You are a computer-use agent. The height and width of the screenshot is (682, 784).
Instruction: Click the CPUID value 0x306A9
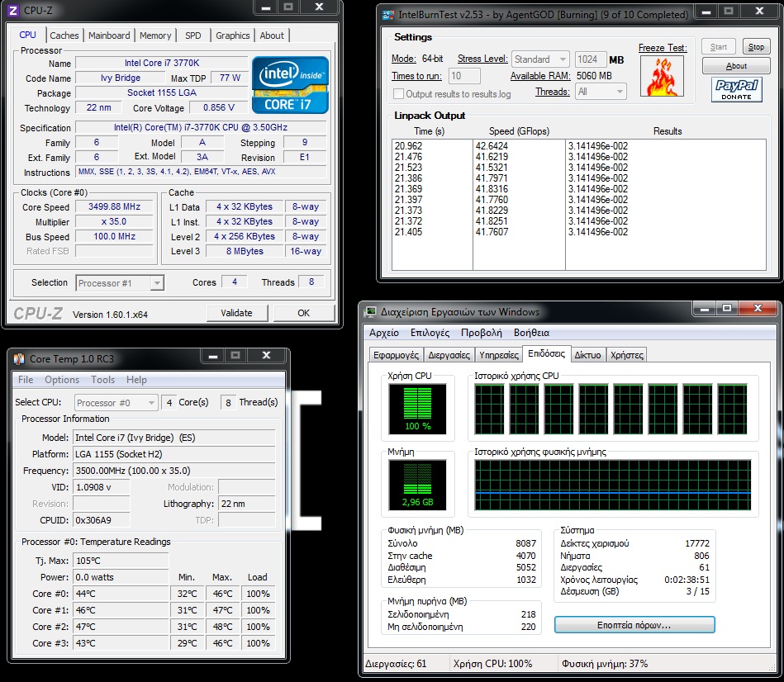click(101, 520)
